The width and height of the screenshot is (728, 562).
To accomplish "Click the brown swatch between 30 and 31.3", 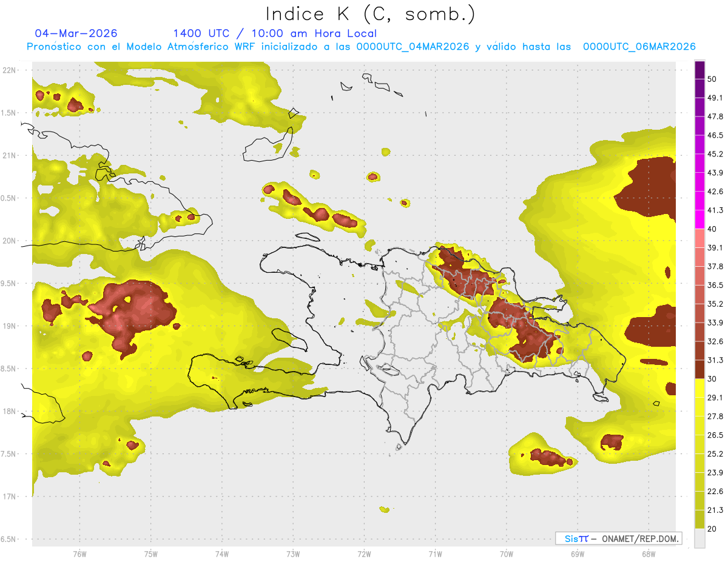I will coord(699,370).
